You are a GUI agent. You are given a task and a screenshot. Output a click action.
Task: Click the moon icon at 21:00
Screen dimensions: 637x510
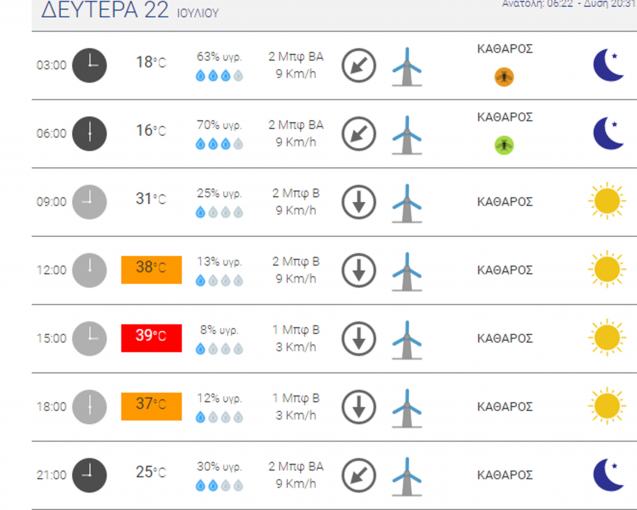609,475
